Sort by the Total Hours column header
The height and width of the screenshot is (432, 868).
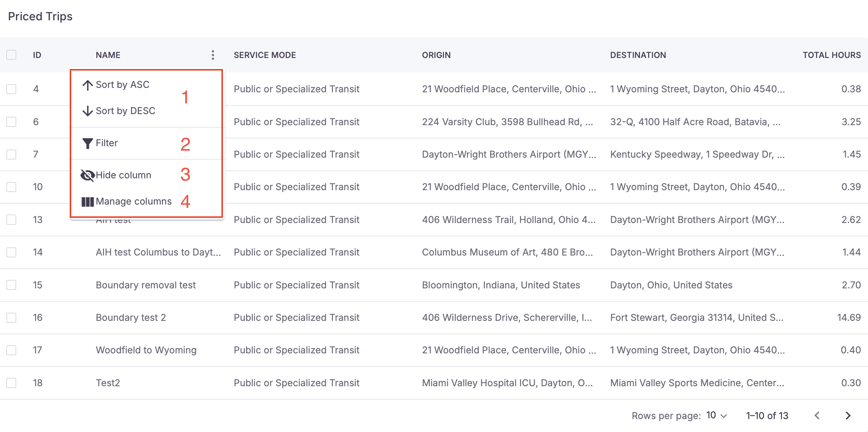(x=831, y=55)
